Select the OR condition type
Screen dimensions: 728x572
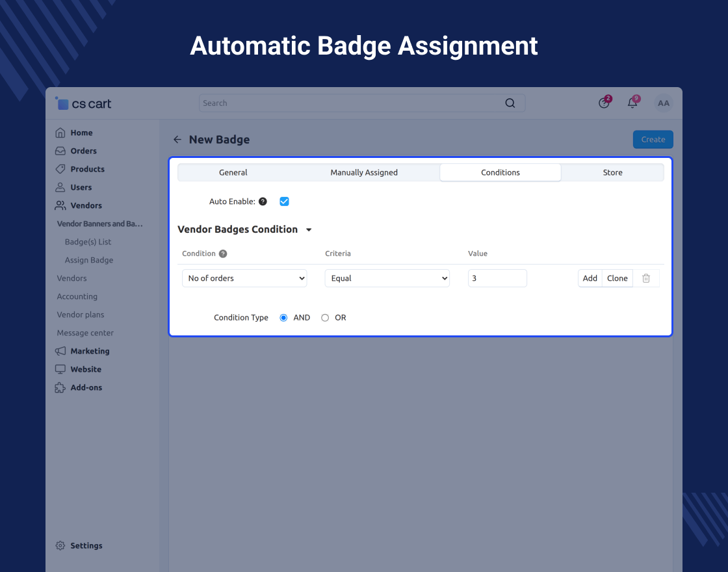[325, 318]
